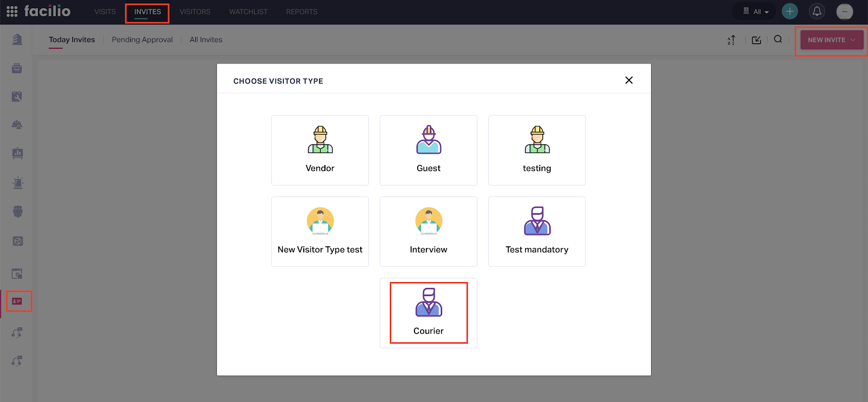Pick New Visitor Type test card

320,232
